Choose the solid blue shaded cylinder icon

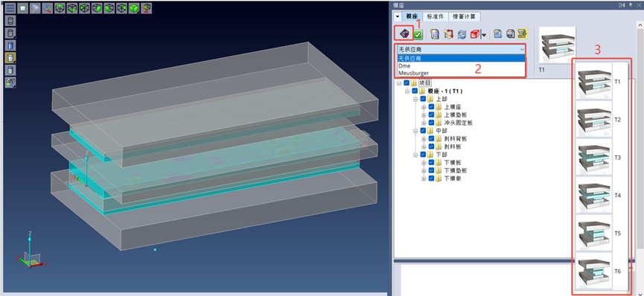click(x=10, y=45)
